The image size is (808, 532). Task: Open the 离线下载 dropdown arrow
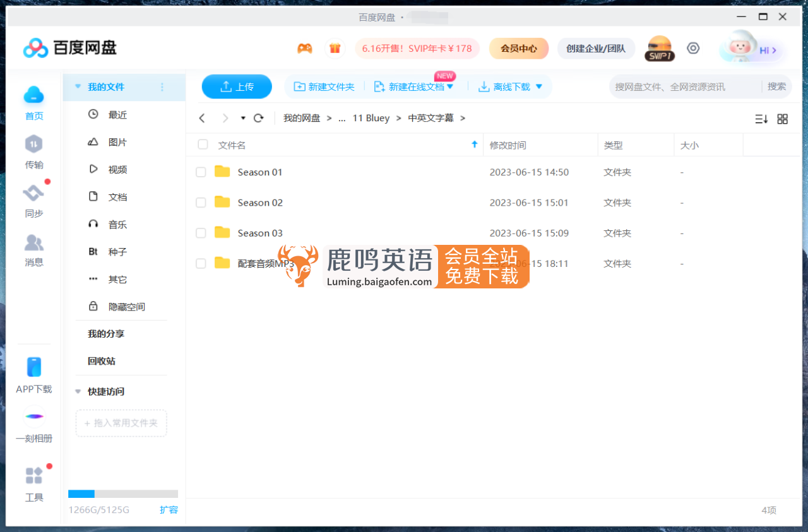539,86
